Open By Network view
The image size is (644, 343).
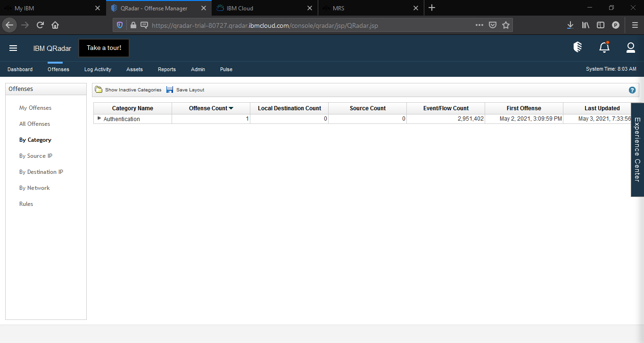(34, 188)
